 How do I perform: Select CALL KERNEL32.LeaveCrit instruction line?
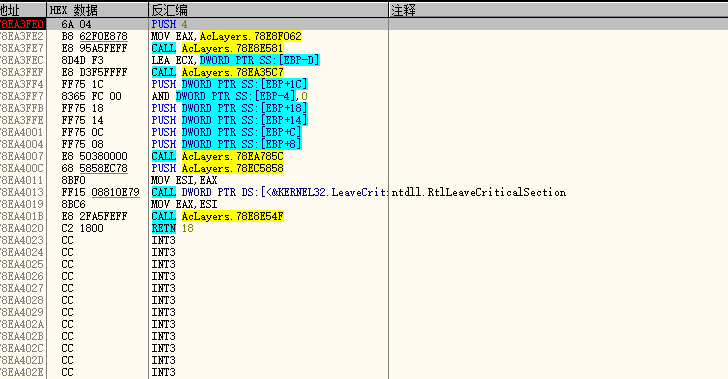[x=269, y=192]
